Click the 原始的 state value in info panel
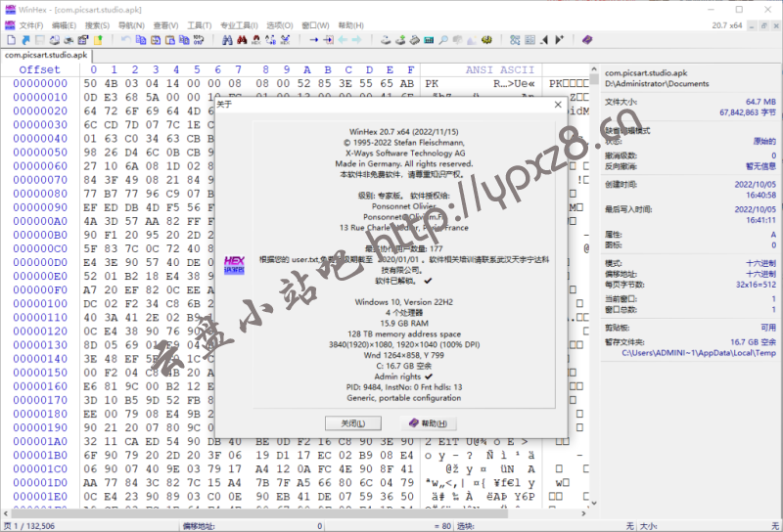 [764, 141]
